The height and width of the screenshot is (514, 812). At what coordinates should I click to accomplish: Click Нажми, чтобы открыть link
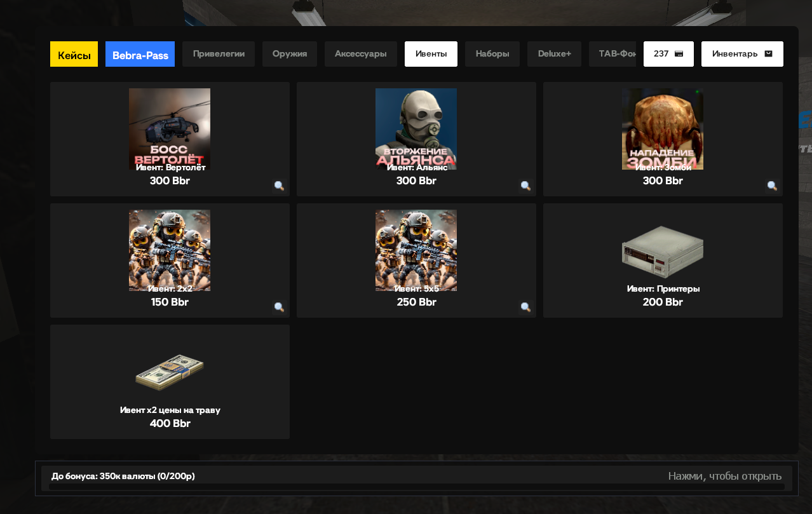click(x=725, y=476)
